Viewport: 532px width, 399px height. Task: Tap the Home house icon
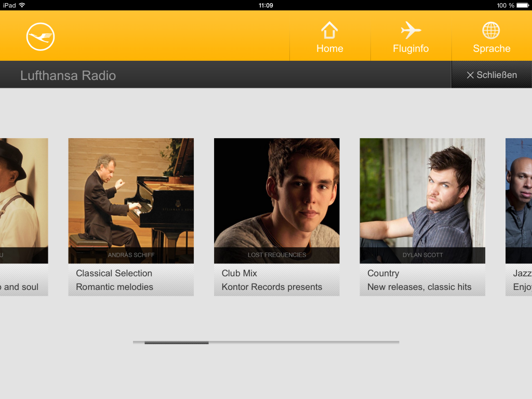(x=329, y=30)
